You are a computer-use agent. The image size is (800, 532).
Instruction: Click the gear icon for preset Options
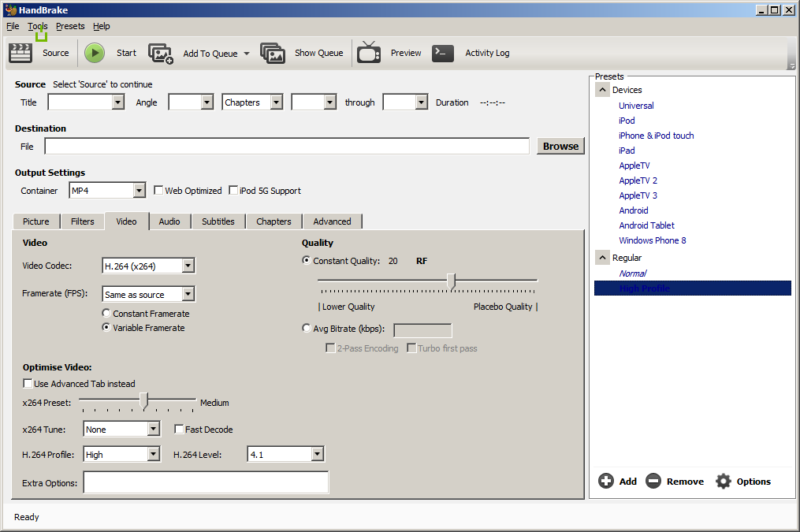[x=724, y=481]
